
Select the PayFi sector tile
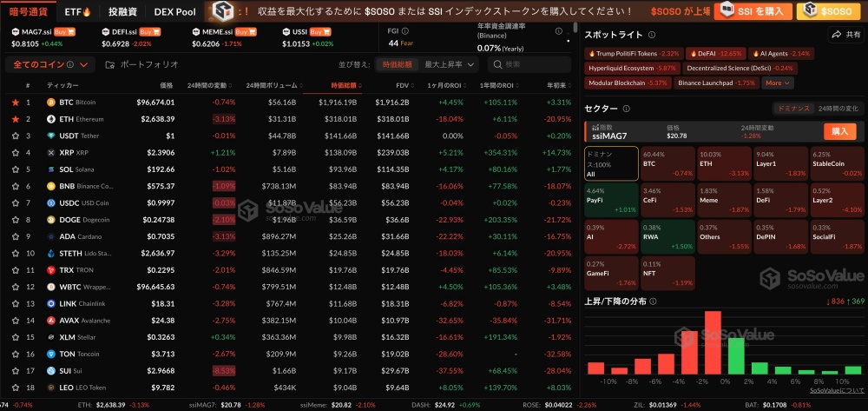coord(611,200)
